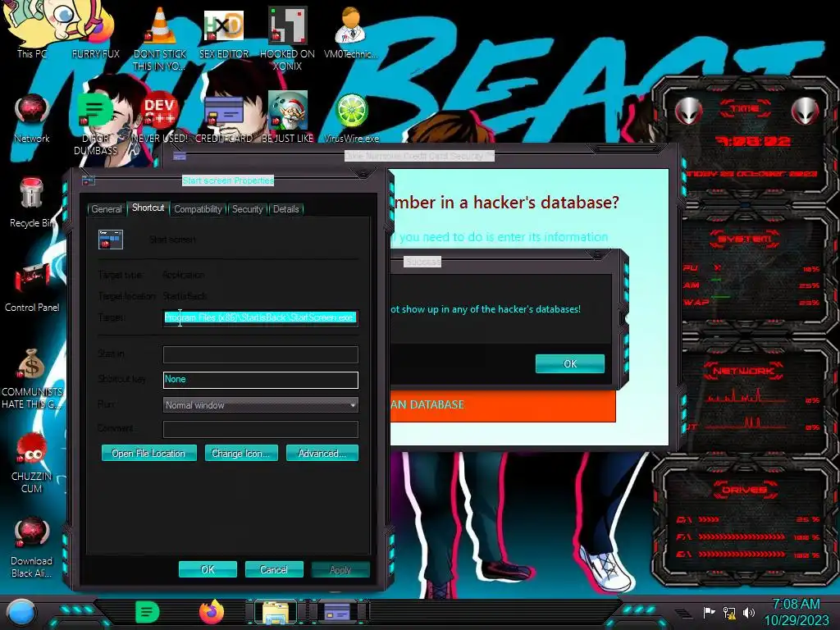Expand the Run Normal window dropdown
Viewport: 840px width, 630px height.
[260, 405]
